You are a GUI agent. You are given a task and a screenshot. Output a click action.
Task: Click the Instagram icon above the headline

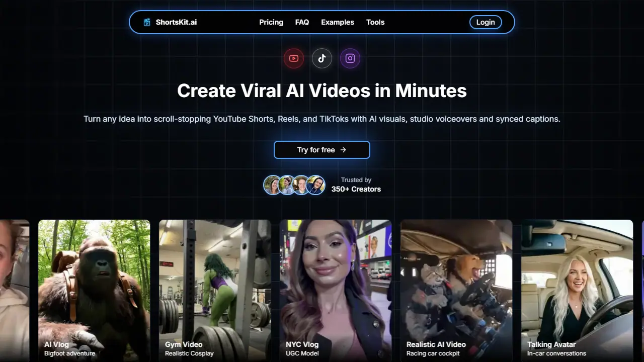(x=350, y=58)
